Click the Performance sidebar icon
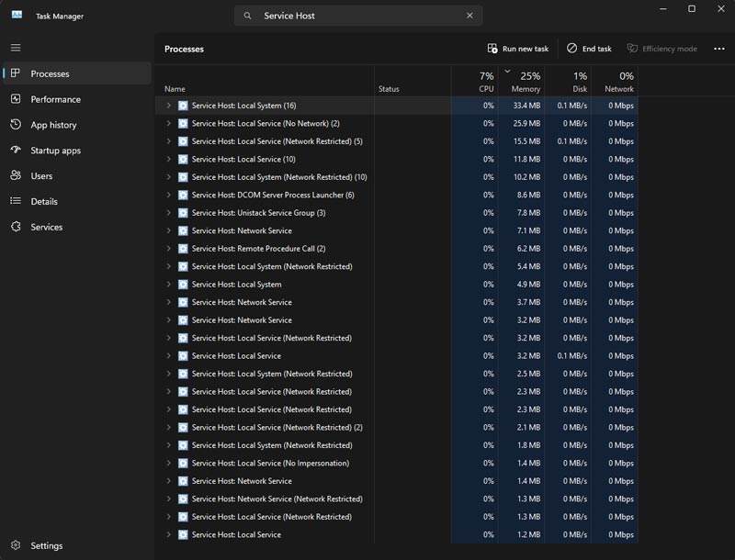The width and height of the screenshot is (735, 560). [16, 99]
